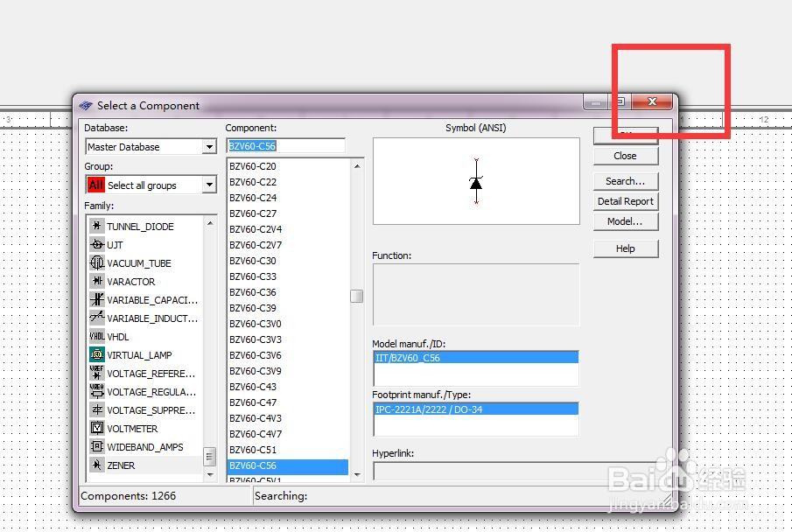Select component BZV60-C47

[x=253, y=402]
